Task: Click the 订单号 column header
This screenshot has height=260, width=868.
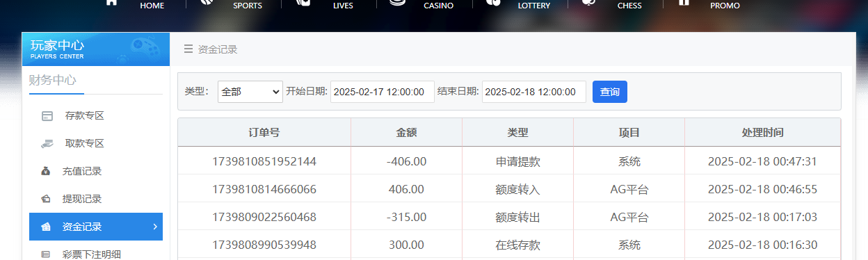Action: click(x=264, y=132)
